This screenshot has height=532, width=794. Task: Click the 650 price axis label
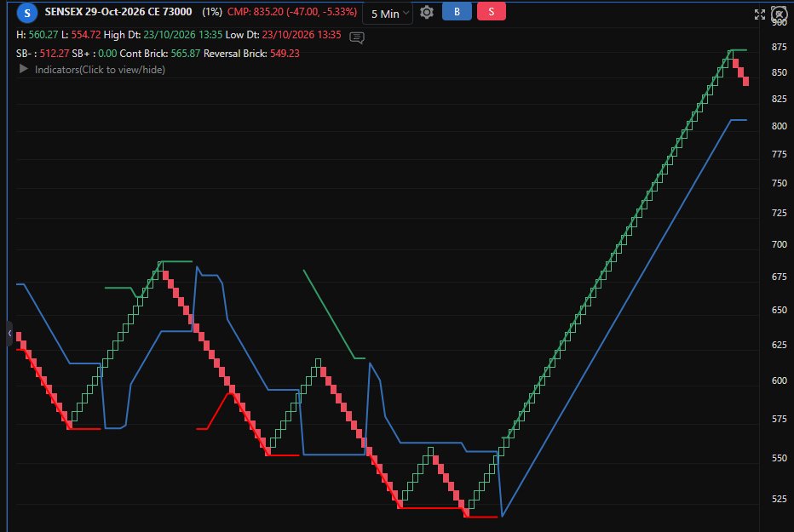(779, 310)
